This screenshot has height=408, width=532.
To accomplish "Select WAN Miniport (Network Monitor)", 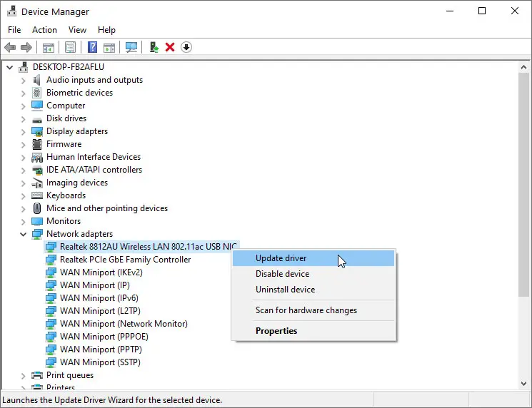I will pos(124,324).
